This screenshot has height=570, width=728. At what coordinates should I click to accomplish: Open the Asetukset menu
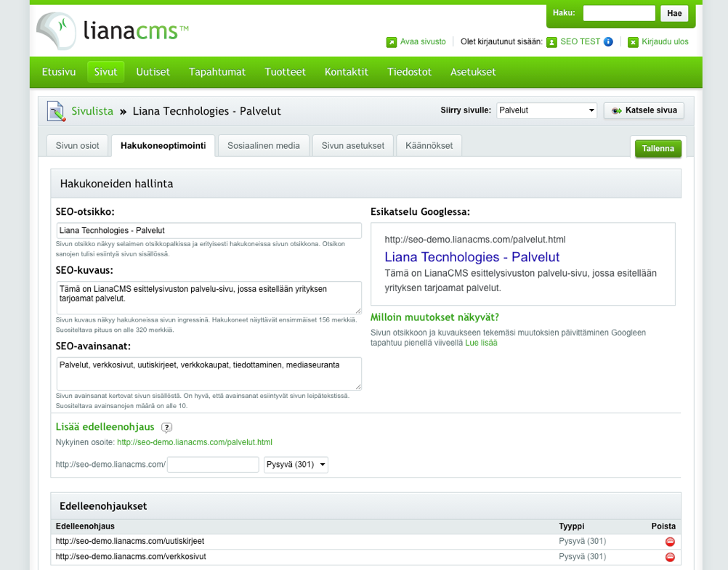473,72
